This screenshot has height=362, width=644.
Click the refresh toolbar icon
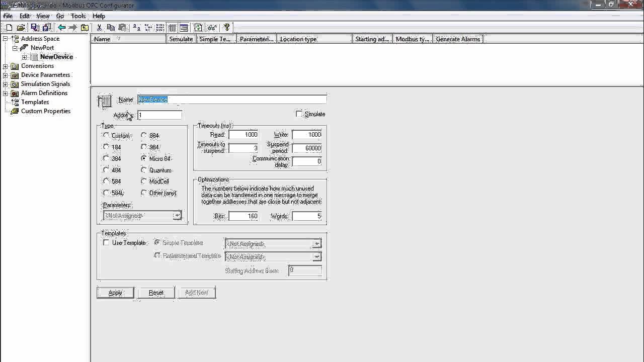coord(198,28)
